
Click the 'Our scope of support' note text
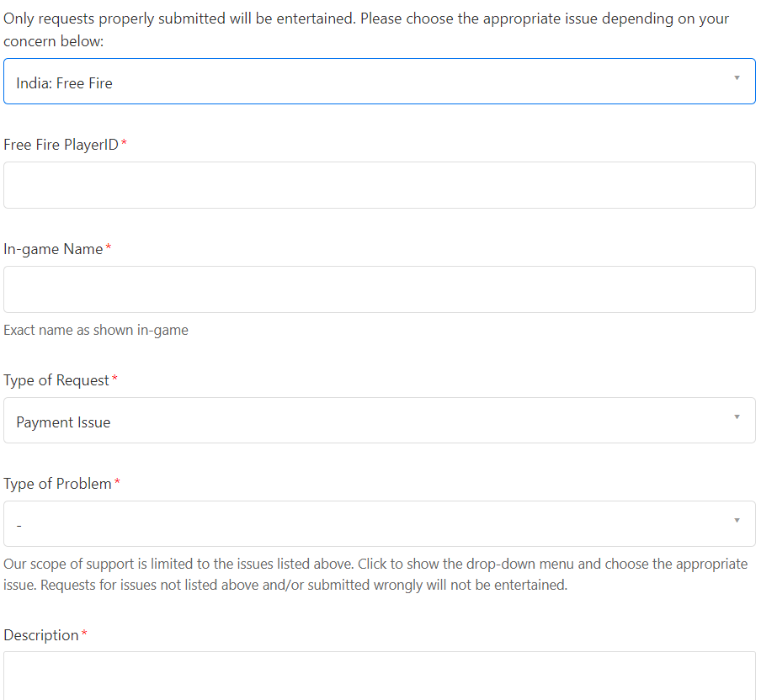[375, 574]
